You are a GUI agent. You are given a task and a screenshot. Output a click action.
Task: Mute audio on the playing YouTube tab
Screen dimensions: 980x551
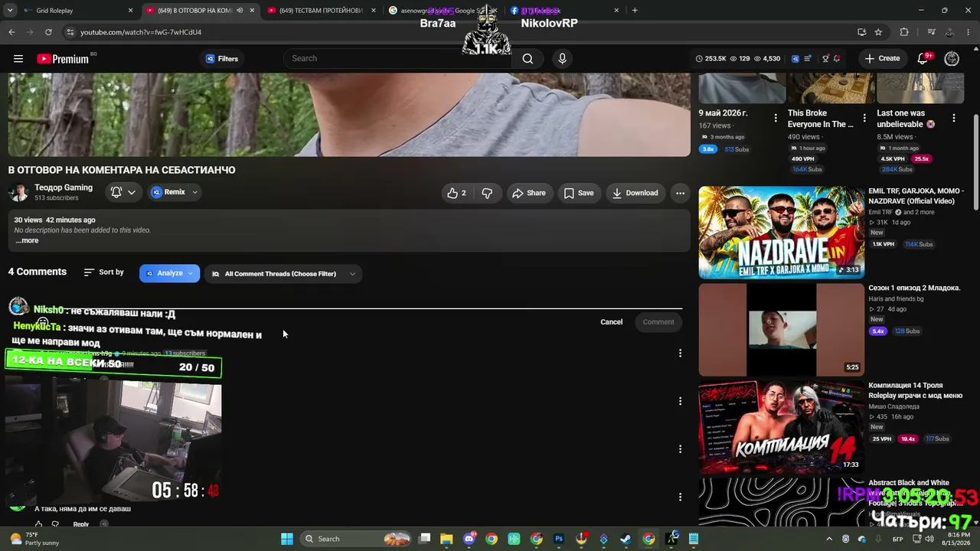coord(240,11)
